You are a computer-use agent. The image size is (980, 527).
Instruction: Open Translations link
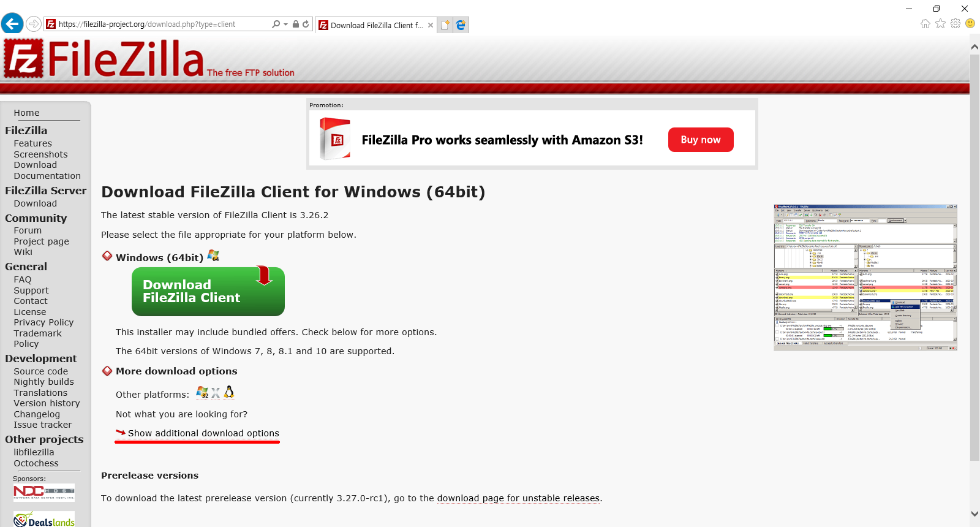[40, 393]
